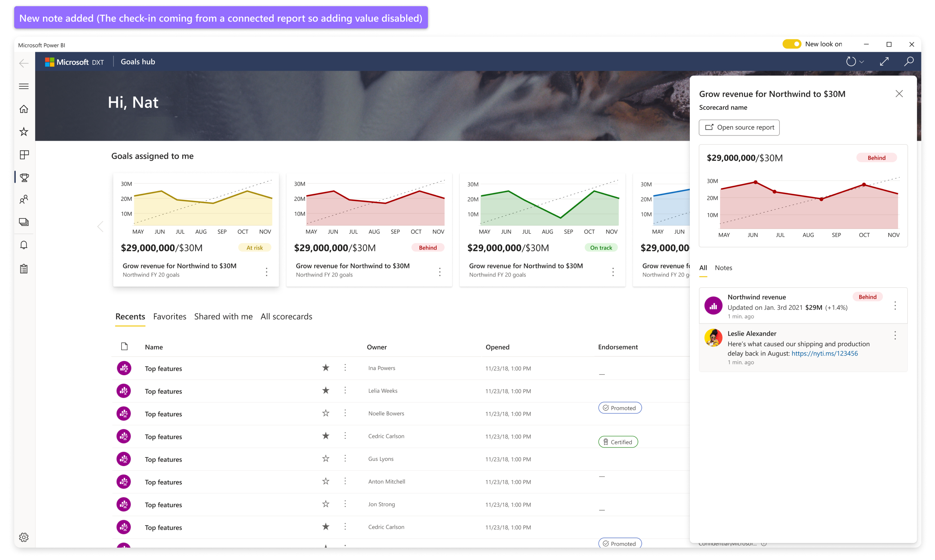
Task: Click Open source report button
Action: [739, 127]
